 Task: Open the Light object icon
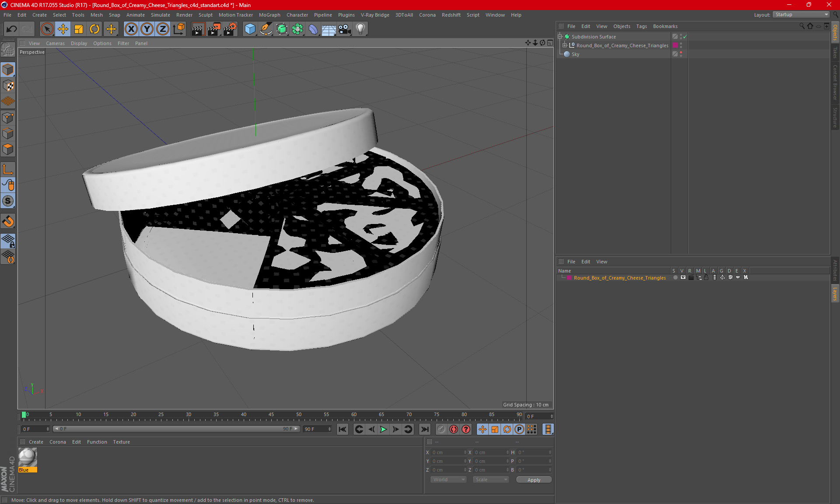tap(360, 29)
